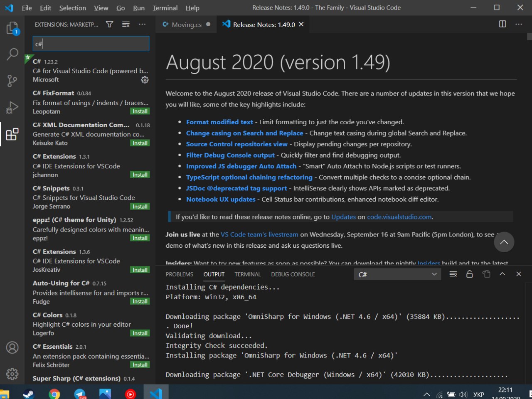532x399 pixels.
Task: Switch to the TERMINAL panel tab
Action: [248, 274]
